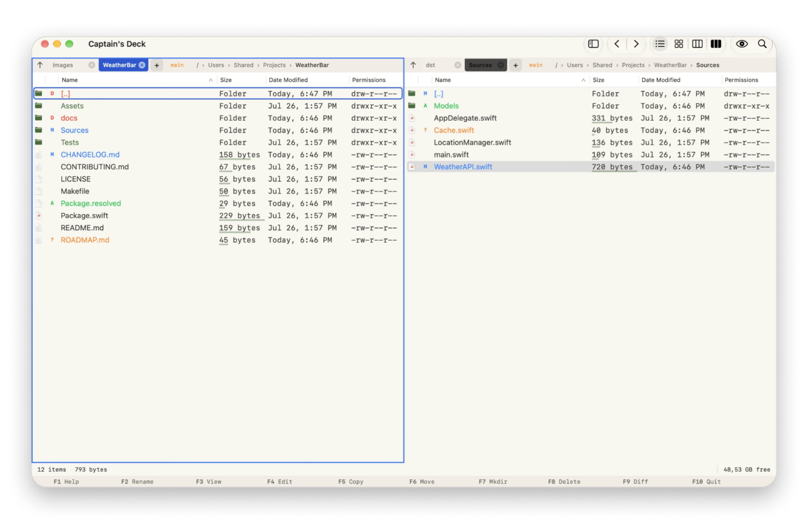Close the WeatherBar tab

pyautogui.click(x=142, y=65)
